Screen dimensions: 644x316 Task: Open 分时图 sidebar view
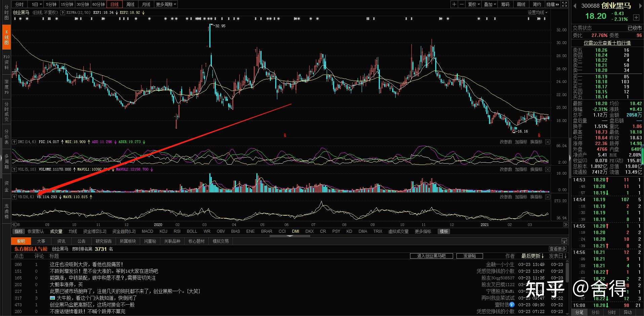[6, 12]
